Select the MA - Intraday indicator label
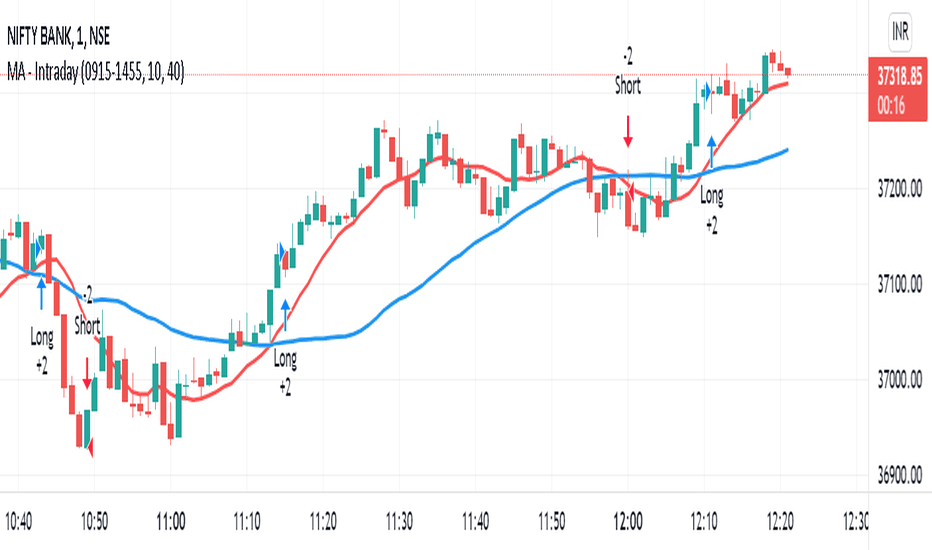 pos(96,72)
